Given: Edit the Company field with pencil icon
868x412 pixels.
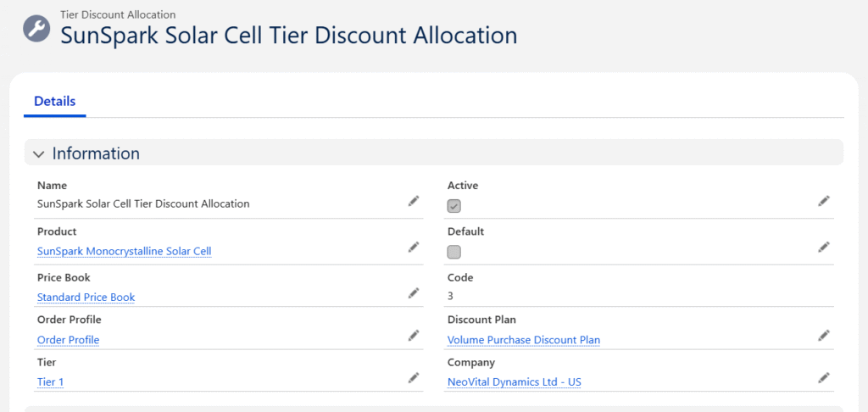Looking at the screenshot, I should (823, 377).
